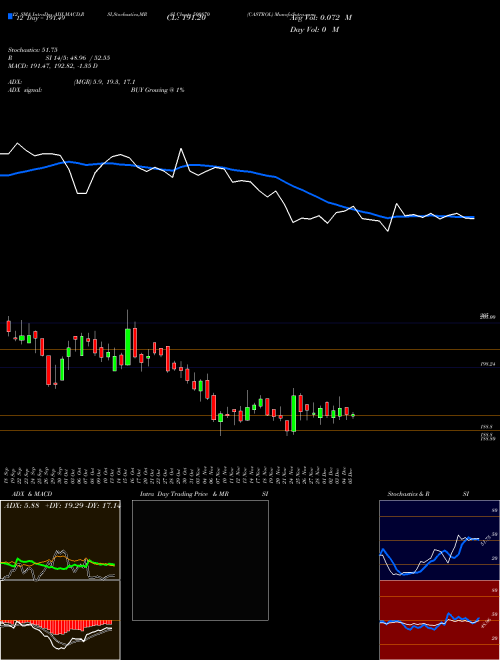Click the 'CL: 191.20' closing price text
Viewport: 500px width, 660px height.
tap(186, 18)
